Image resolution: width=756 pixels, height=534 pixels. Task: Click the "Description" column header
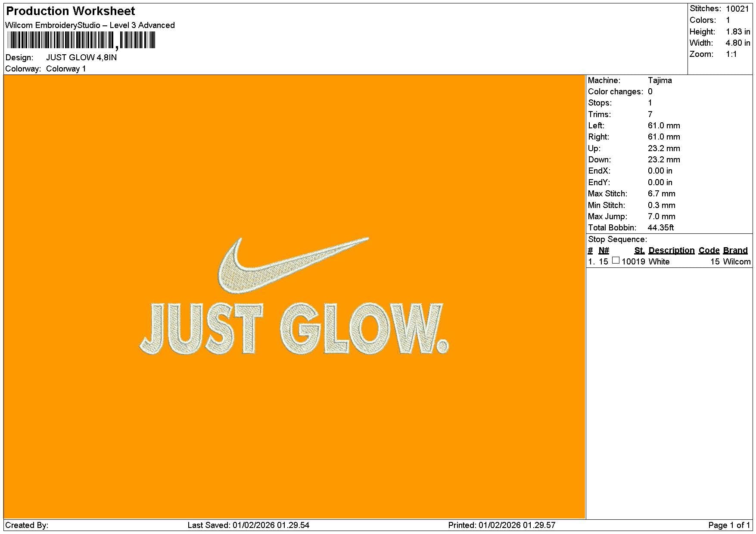pyautogui.click(x=672, y=251)
